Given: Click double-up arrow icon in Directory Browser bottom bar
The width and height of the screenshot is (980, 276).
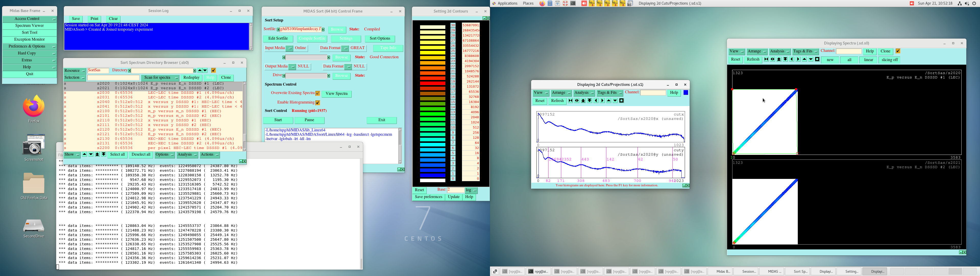Looking at the screenshot, I should click(x=97, y=154).
